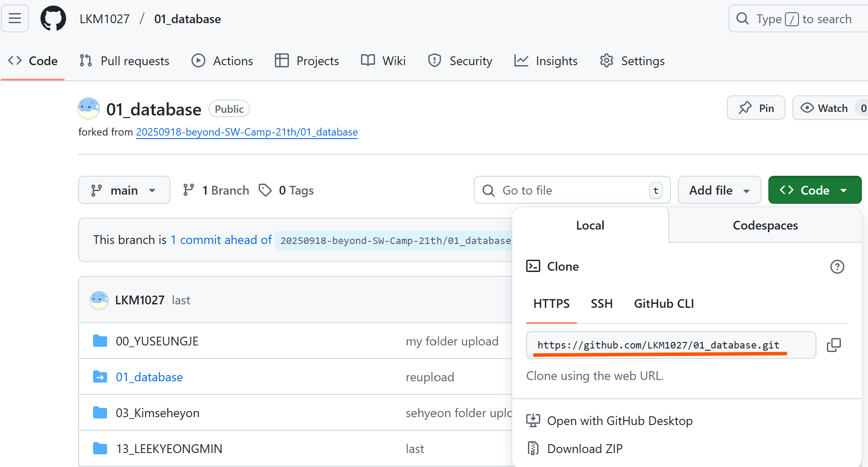The width and height of the screenshot is (868, 467).
Task: Open clone help question mark icon
Action: click(x=837, y=267)
